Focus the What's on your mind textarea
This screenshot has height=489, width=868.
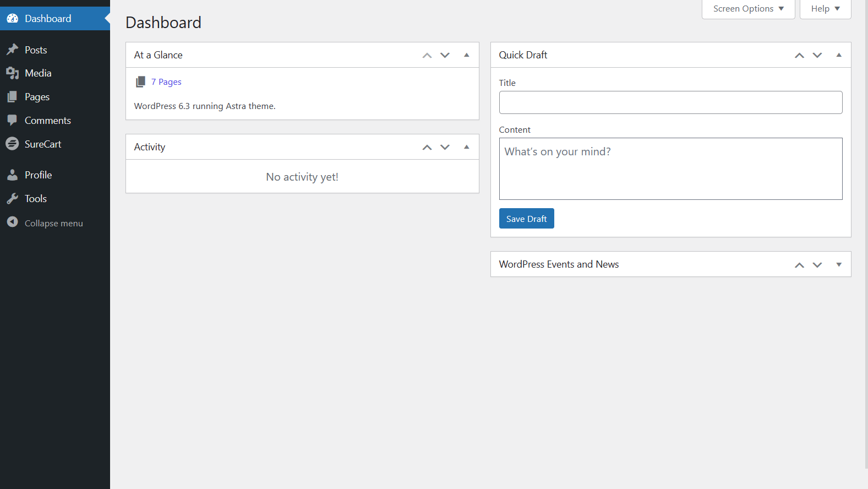(670, 169)
